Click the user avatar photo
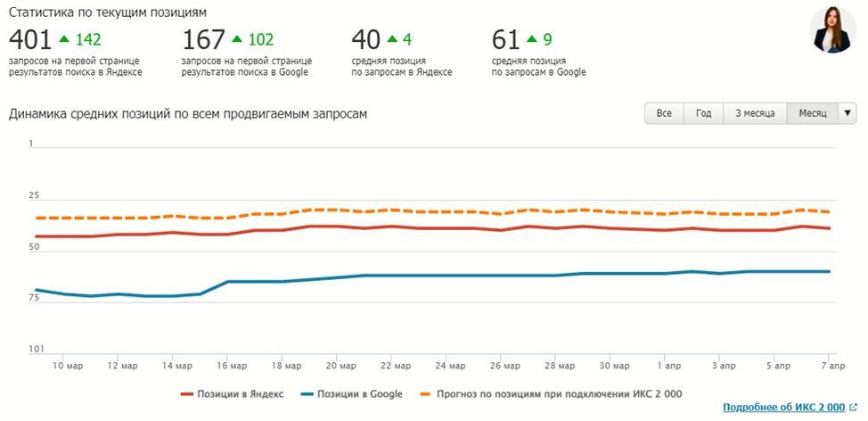868x421 pixels. tap(832, 30)
